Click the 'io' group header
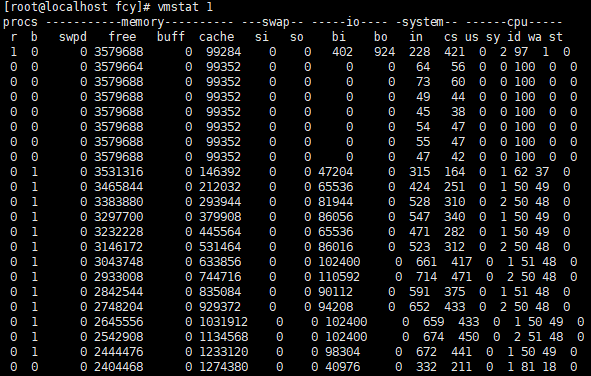Screen dimensions: 591x376 [353, 22]
